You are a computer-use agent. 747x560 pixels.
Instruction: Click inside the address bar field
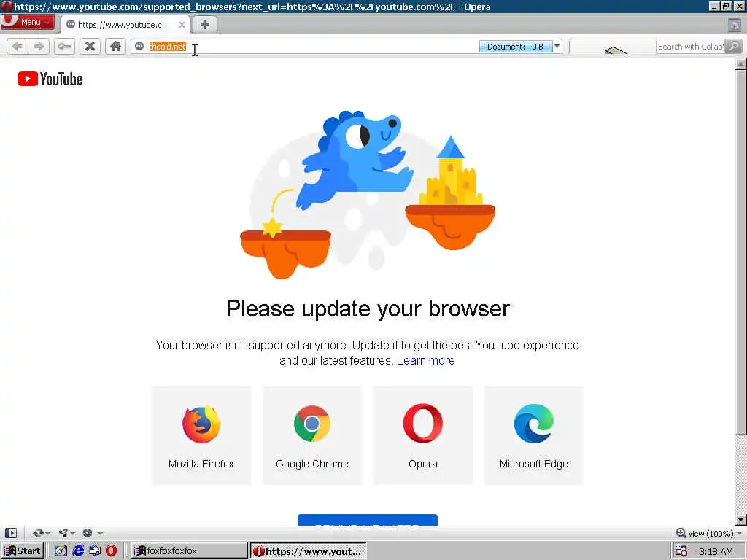pyautogui.click(x=305, y=46)
